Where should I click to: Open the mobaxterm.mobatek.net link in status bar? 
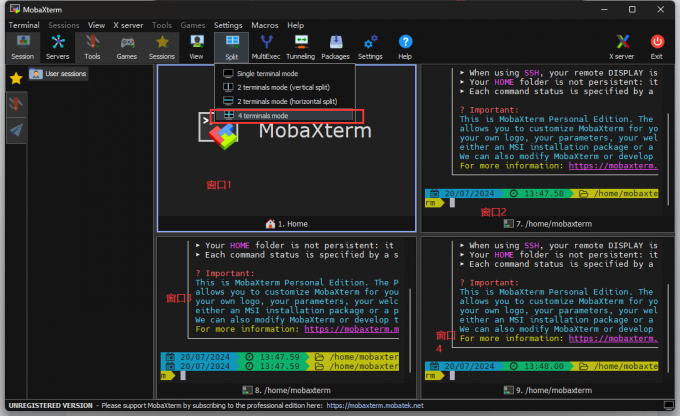375,405
